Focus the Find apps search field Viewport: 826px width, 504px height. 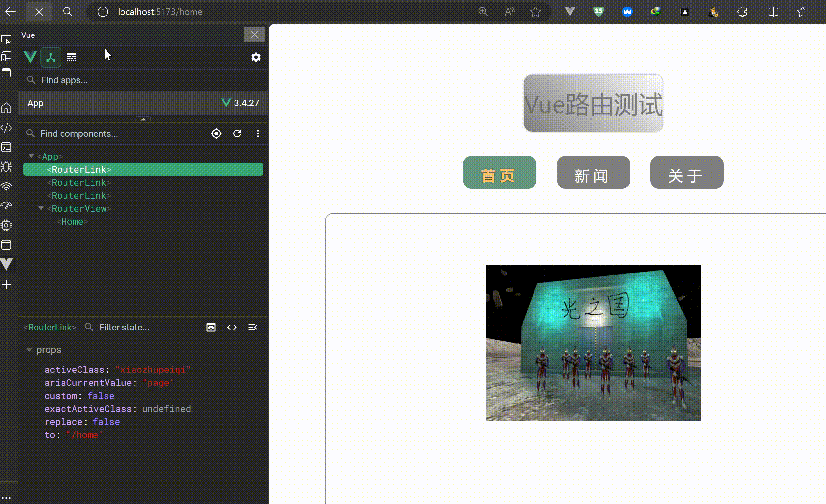click(142, 80)
